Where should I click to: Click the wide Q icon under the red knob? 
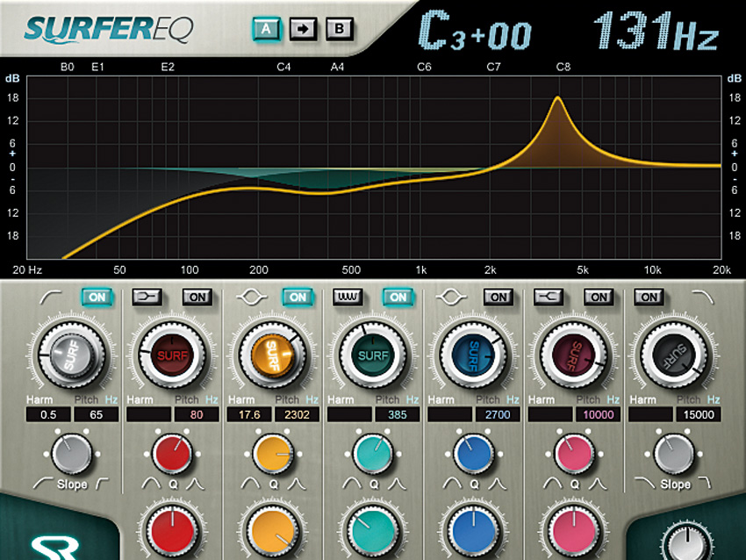point(151,484)
